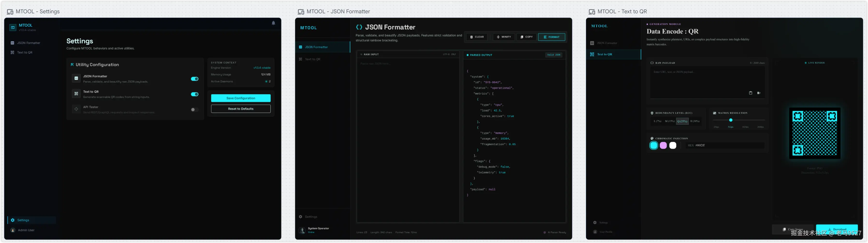Click the "operational" status value in output
The image size is (868, 243).
[x=501, y=88]
